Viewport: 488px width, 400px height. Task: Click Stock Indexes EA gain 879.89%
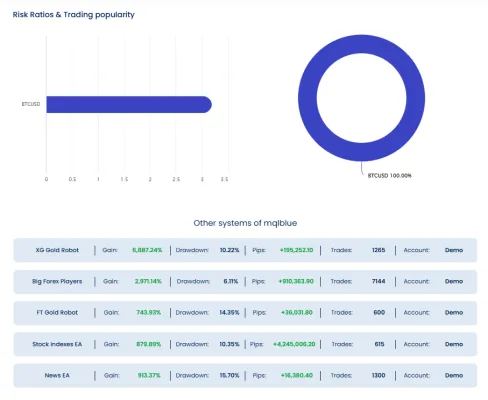pos(149,344)
